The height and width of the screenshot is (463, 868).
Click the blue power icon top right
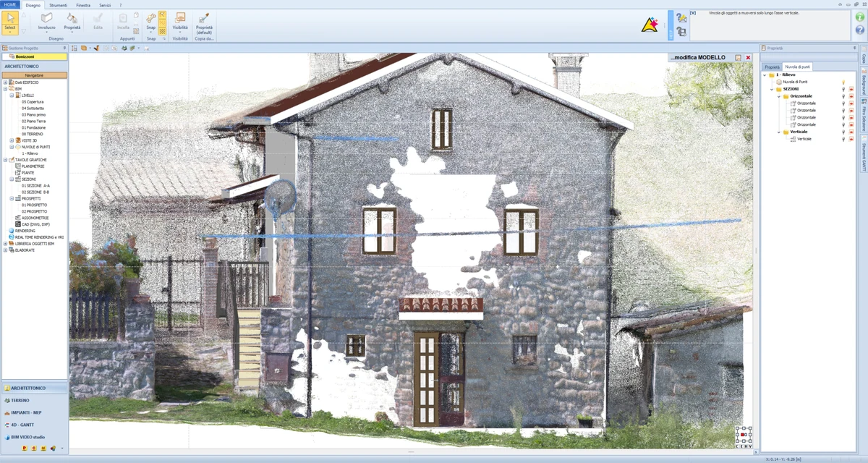[860, 30]
